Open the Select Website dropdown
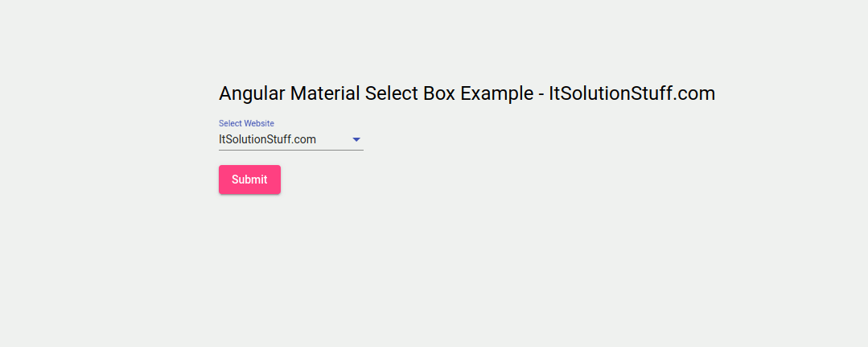This screenshot has height=347, width=868. tap(290, 139)
